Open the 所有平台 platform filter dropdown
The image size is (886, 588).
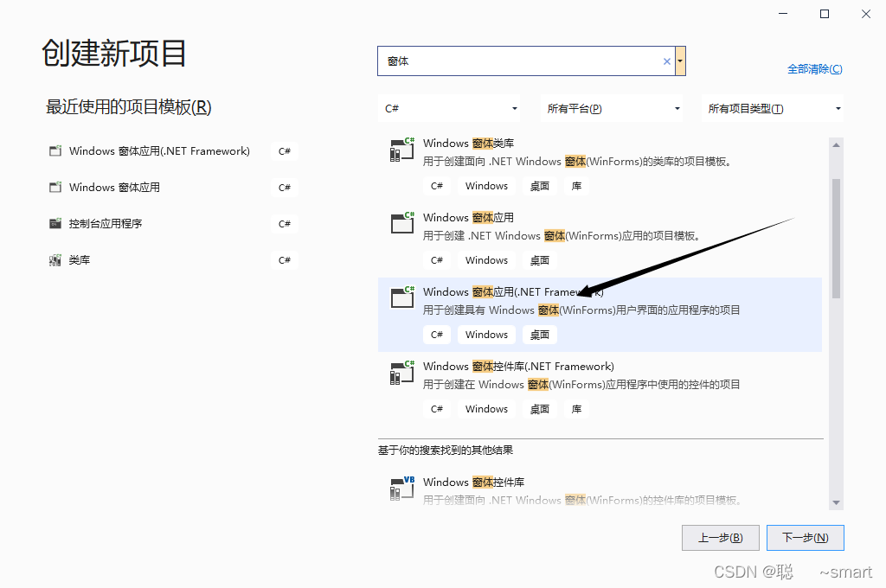(x=611, y=108)
